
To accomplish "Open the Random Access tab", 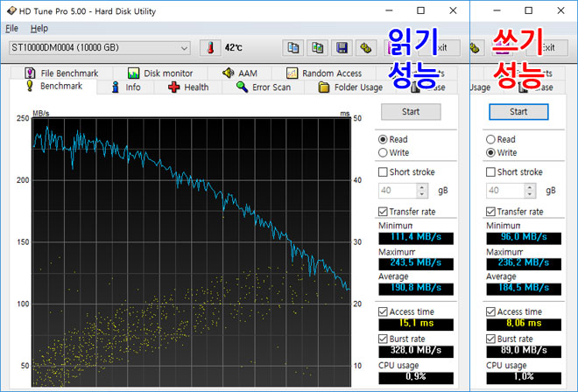I will click(x=324, y=73).
